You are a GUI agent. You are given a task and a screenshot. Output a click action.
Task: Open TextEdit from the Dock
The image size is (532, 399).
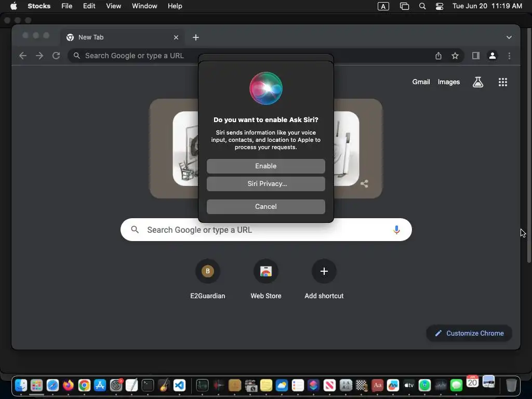[x=131, y=385]
